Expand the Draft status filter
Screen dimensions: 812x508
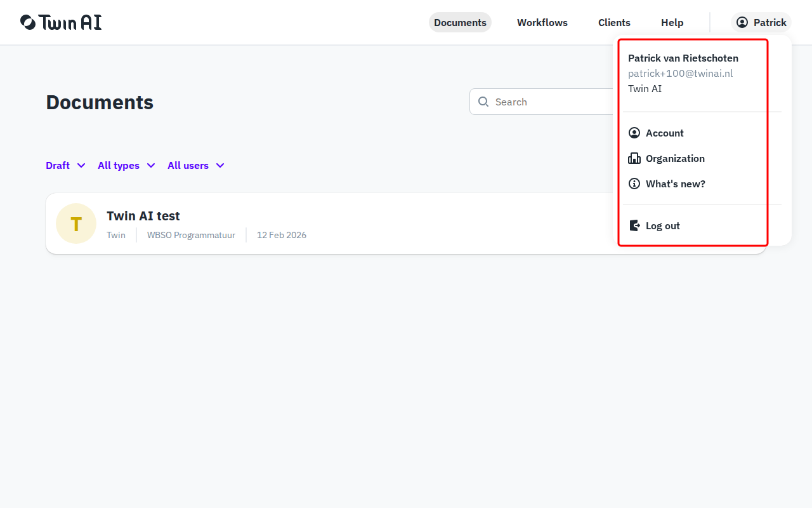(x=65, y=165)
